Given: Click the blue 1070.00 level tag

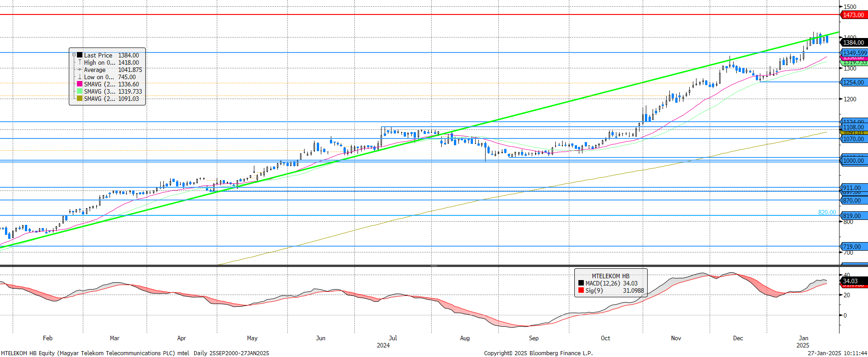Looking at the screenshot, I should click(x=854, y=139).
